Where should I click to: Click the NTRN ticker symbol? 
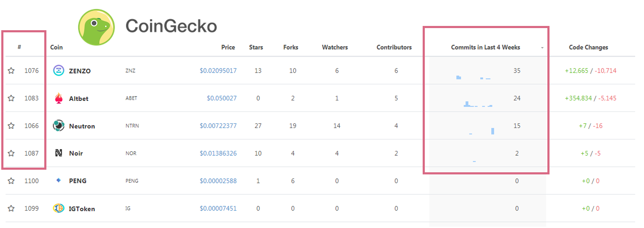(x=132, y=126)
